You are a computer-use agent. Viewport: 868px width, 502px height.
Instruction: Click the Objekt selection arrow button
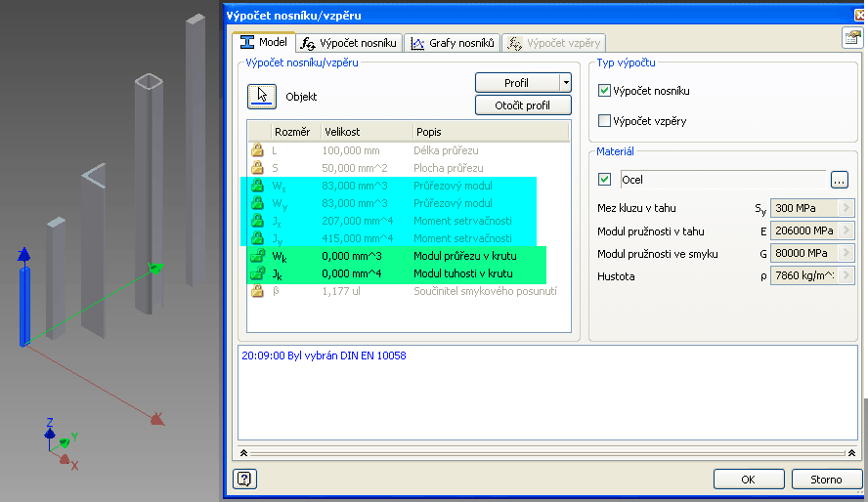261,96
